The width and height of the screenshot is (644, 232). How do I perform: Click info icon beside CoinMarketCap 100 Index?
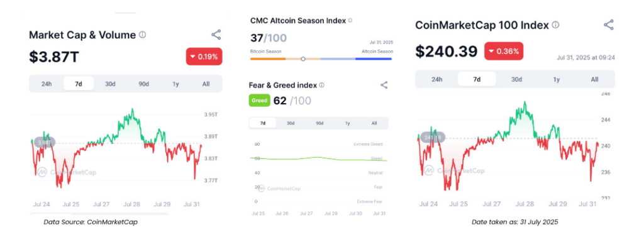555,25
